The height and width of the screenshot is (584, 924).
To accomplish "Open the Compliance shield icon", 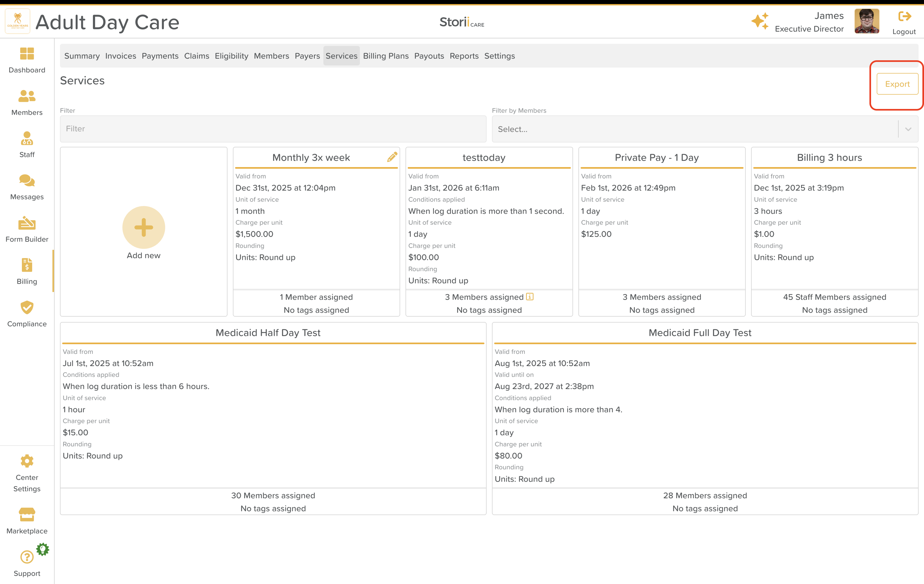I will click(27, 308).
